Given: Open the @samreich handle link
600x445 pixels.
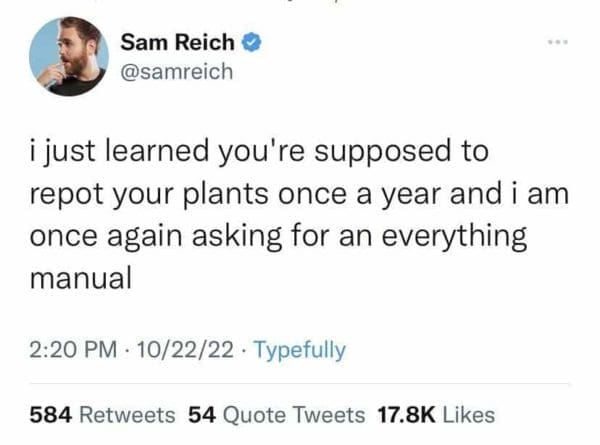Looking at the screenshot, I should tap(176, 70).
